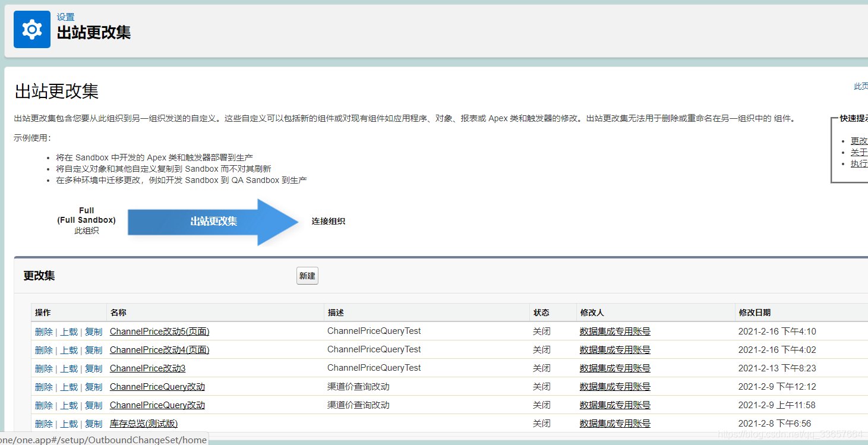Click 上载 in the 下午12:12 row

pos(69,387)
